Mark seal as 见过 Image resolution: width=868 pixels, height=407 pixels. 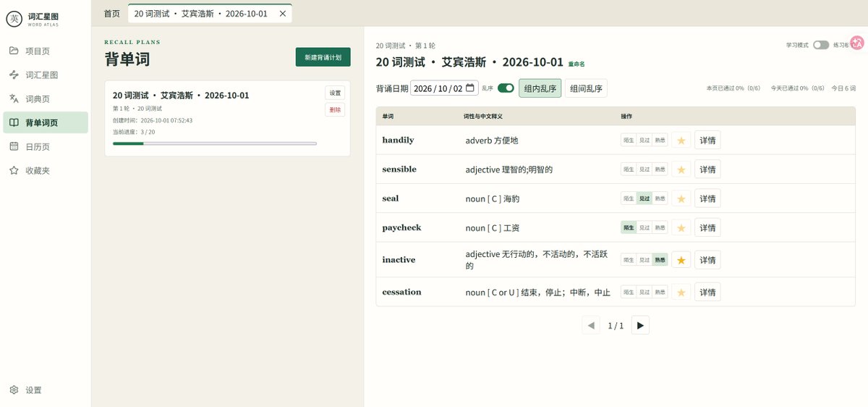pyautogui.click(x=644, y=198)
